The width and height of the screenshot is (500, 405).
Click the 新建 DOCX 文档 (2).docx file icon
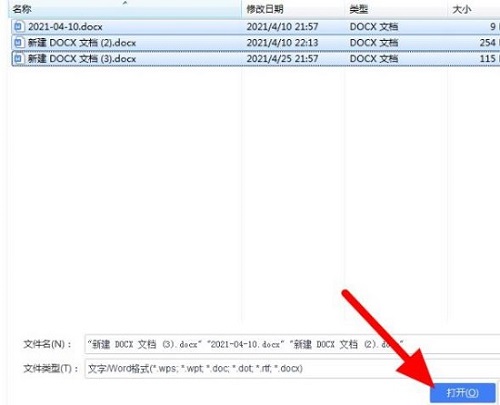point(19,42)
